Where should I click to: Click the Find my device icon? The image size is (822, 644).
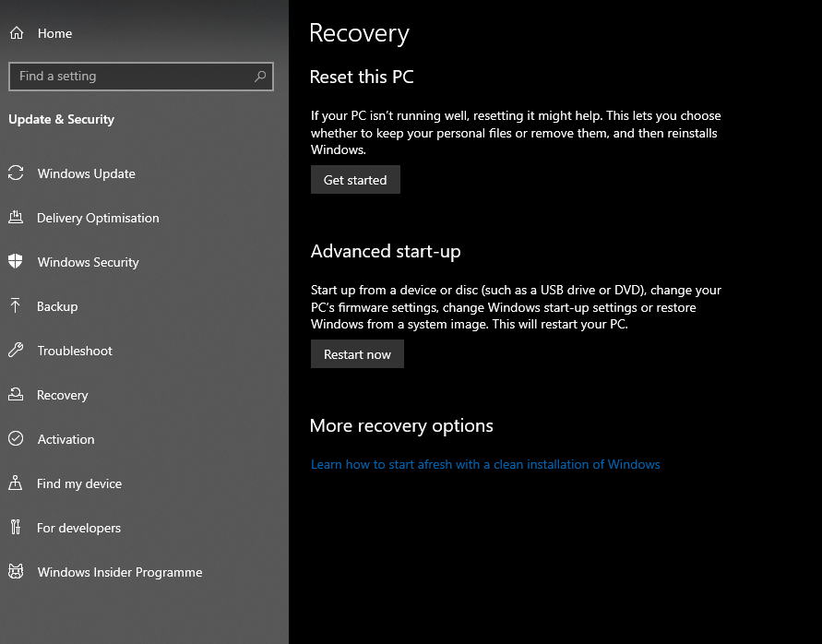coord(15,483)
